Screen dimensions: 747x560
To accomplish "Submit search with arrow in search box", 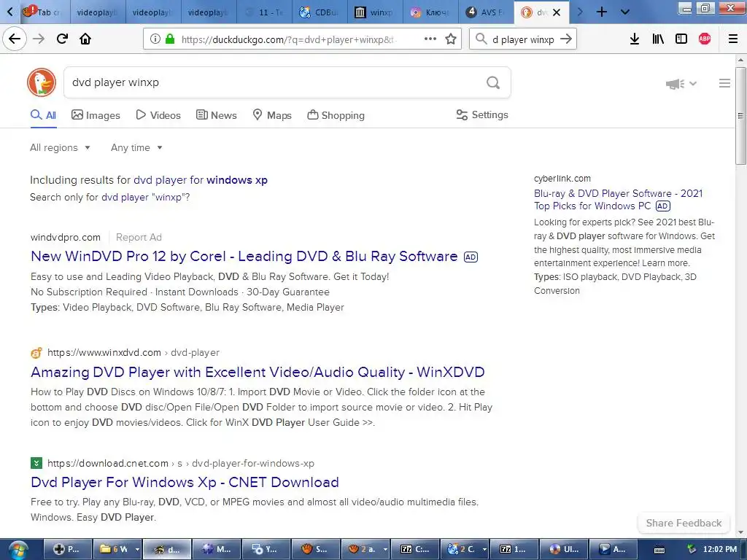I will [566, 39].
